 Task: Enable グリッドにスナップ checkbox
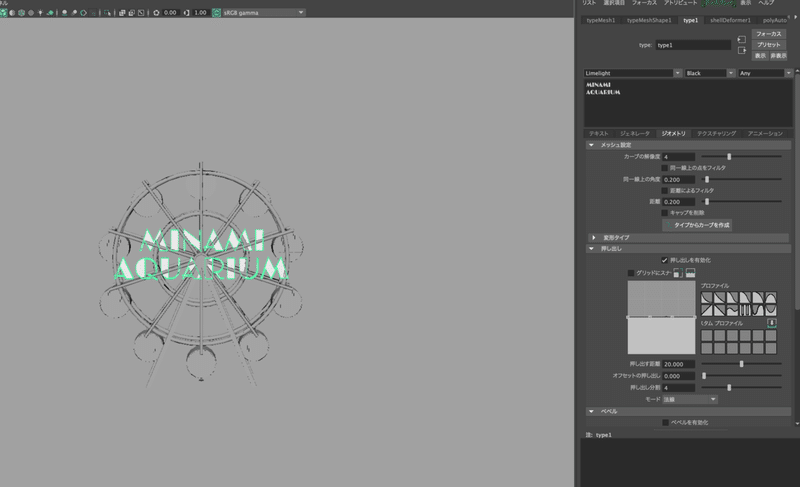pyautogui.click(x=631, y=273)
